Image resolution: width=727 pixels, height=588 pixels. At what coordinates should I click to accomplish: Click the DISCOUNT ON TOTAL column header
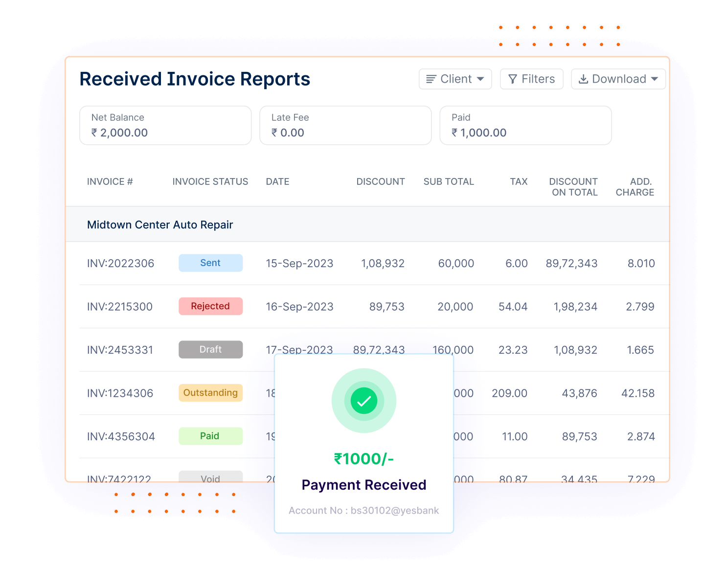click(573, 187)
